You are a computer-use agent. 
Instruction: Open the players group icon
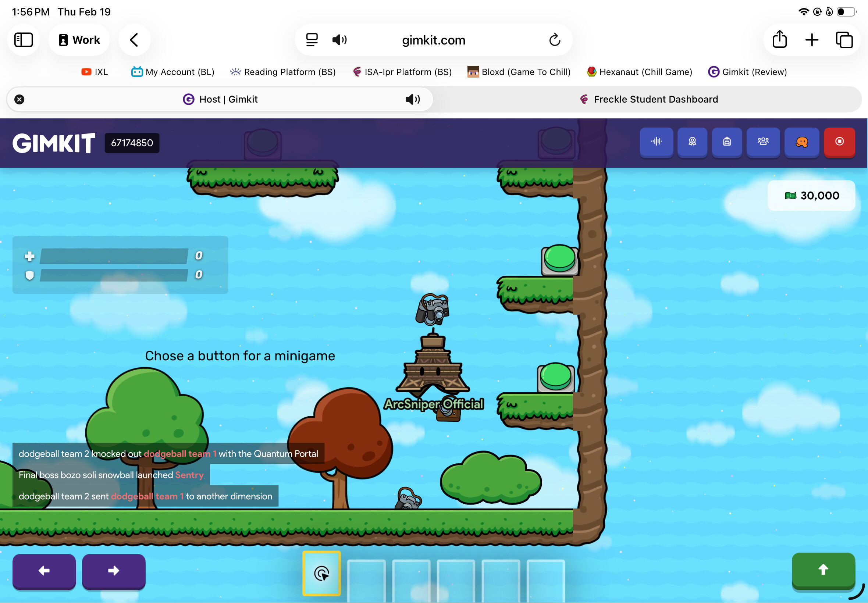pyautogui.click(x=762, y=142)
